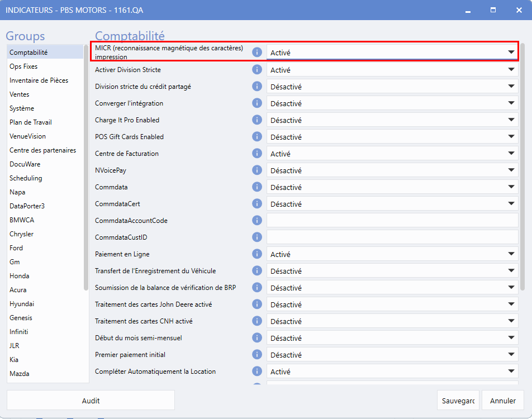
Task: Open Traitement des cartes CNH activé dropdown
Action: pos(392,321)
